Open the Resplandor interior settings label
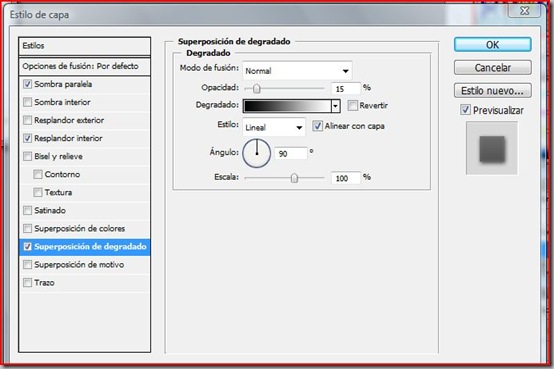This screenshot has height=369, width=554. [x=68, y=138]
